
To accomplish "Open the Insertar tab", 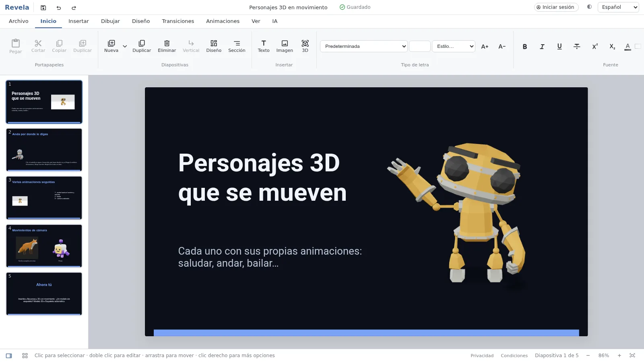I will click(78, 21).
